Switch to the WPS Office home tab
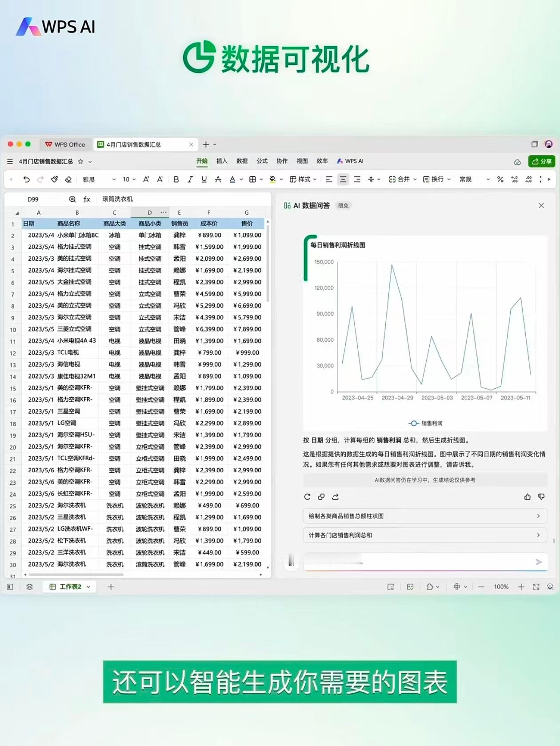This screenshot has width=560, height=746. point(65,144)
